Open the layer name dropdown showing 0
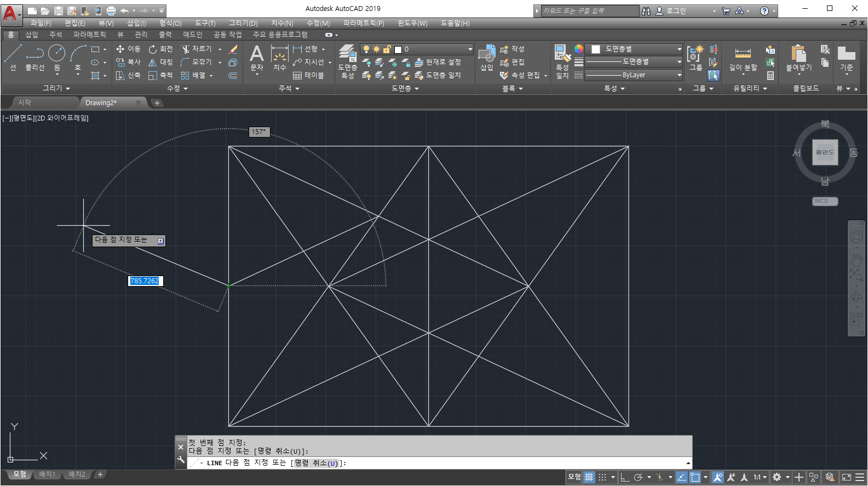This screenshot has height=486, width=868. tap(416, 49)
